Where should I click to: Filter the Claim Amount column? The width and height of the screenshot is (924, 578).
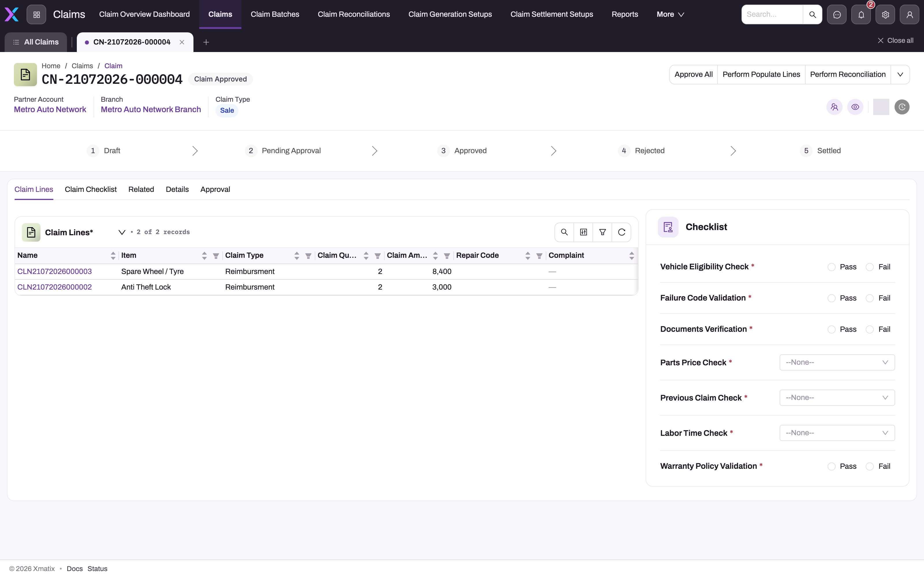(447, 256)
